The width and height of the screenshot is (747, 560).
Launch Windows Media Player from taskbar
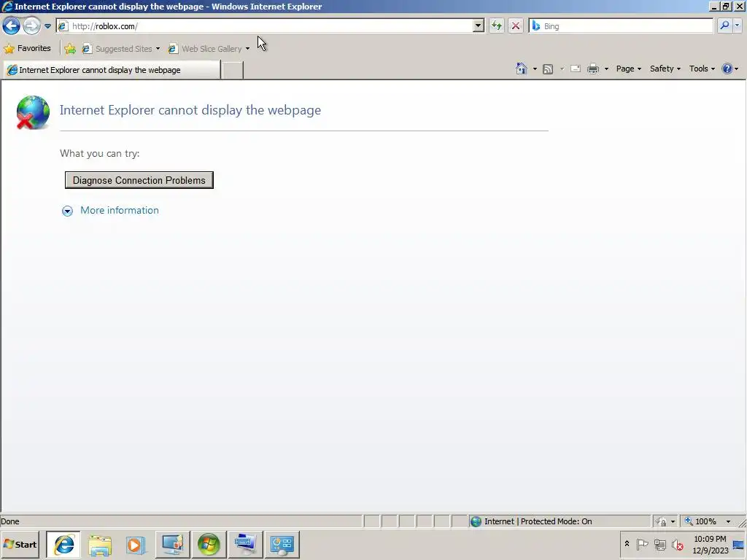click(136, 545)
